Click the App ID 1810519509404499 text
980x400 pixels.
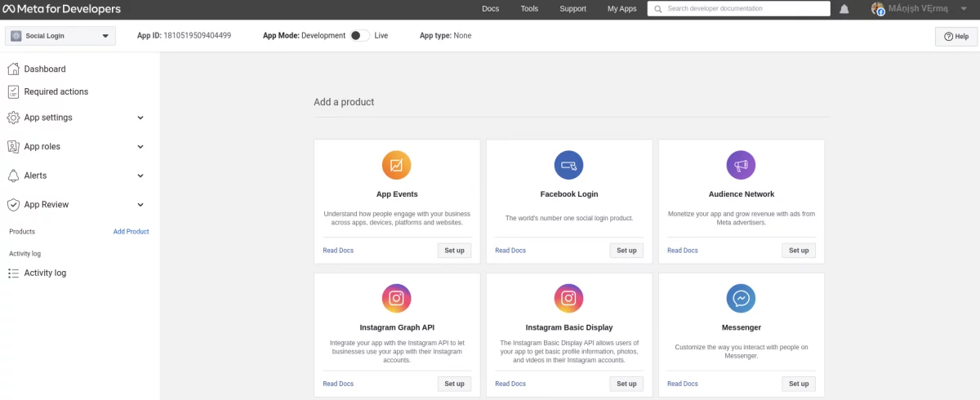point(184,36)
